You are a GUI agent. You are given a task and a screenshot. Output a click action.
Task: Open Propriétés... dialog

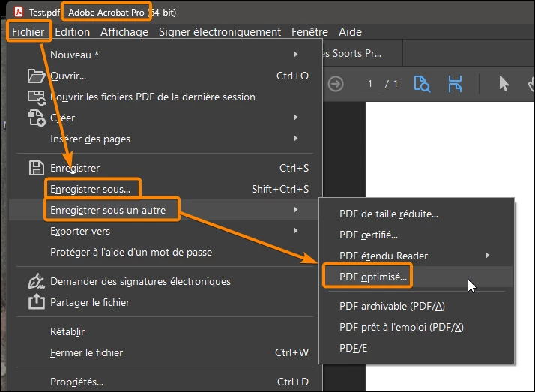point(165,382)
